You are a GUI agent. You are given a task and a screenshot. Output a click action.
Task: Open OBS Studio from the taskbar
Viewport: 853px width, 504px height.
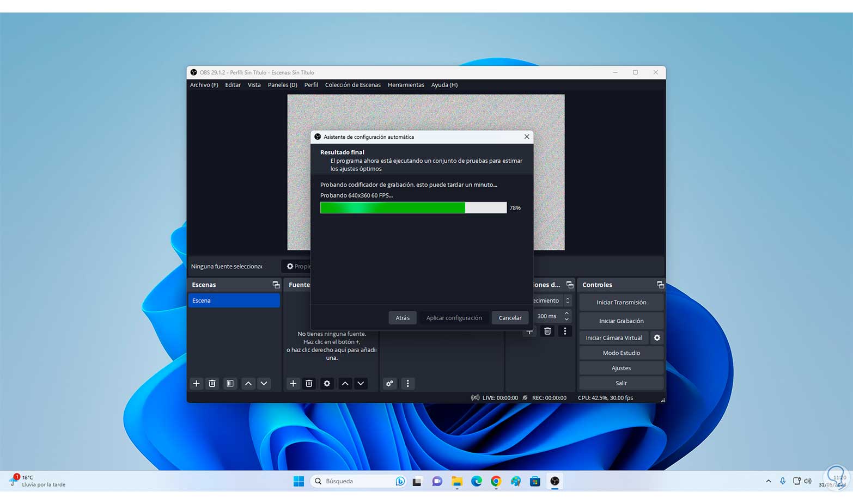pyautogui.click(x=555, y=481)
